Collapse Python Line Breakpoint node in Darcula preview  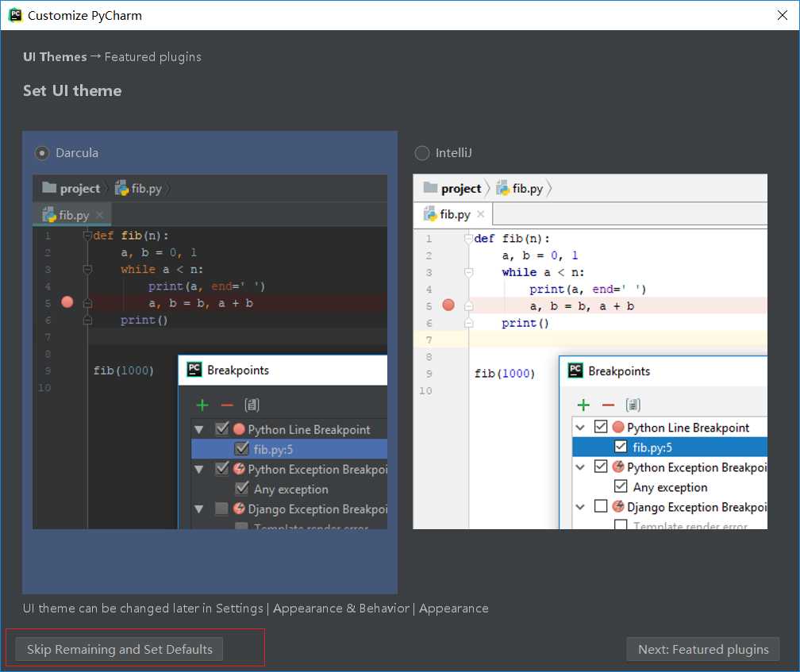(x=199, y=430)
